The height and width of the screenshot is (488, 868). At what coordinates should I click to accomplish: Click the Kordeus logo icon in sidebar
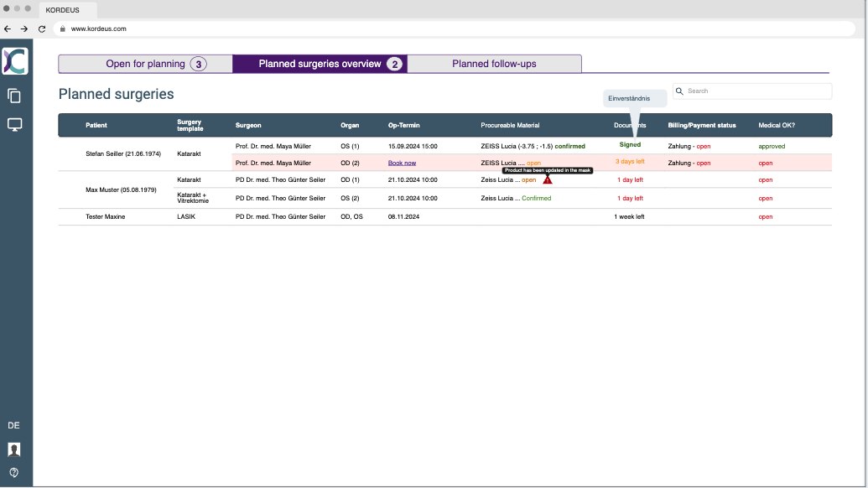15,60
